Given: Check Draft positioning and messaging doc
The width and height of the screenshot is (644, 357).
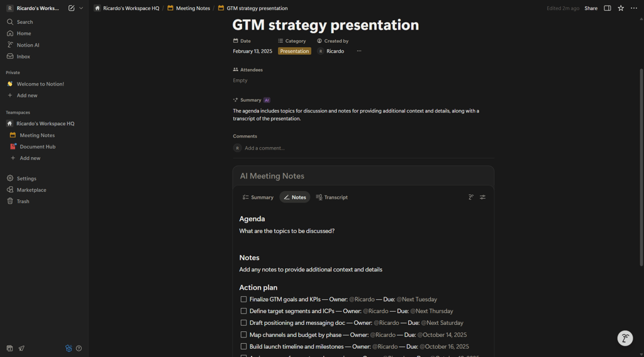Looking at the screenshot, I should [x=243, y=323].
